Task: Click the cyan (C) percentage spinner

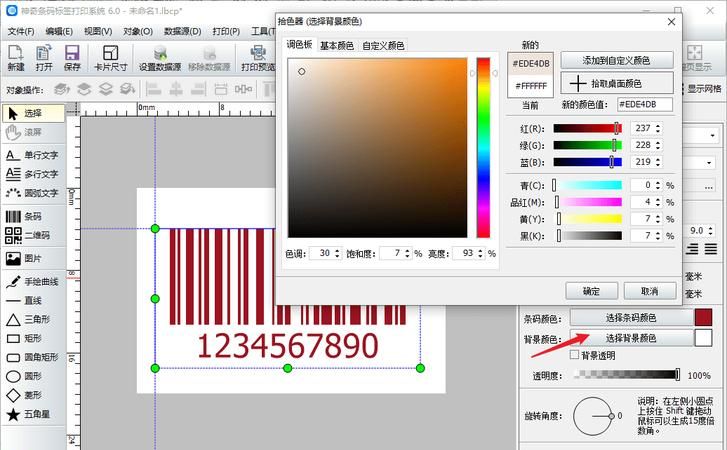Action: click(x=658, y=185)
